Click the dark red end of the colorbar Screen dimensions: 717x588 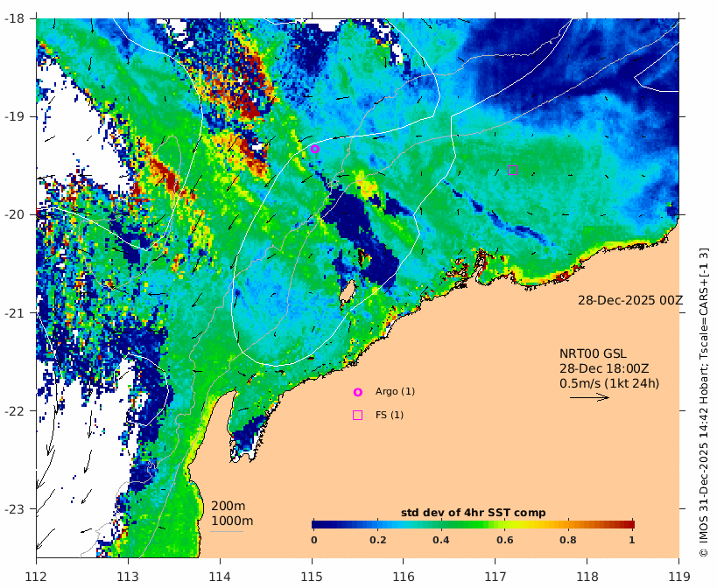click(630, 524)
